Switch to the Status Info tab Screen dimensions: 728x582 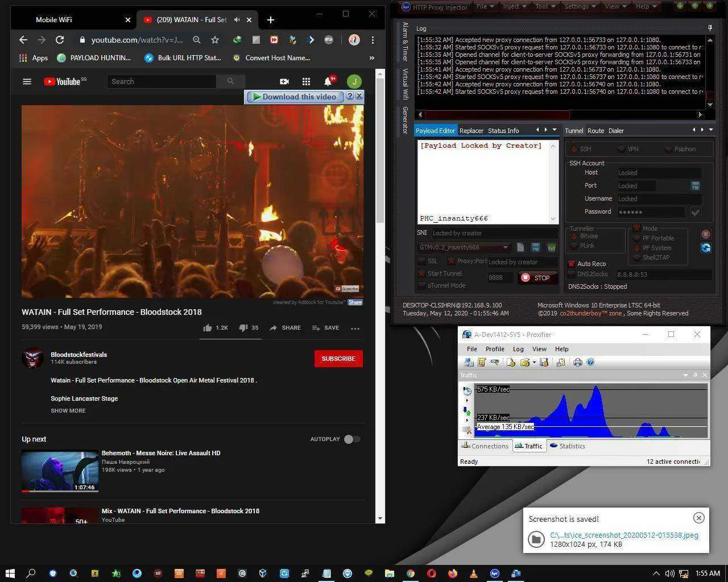(x=503, y=130)
